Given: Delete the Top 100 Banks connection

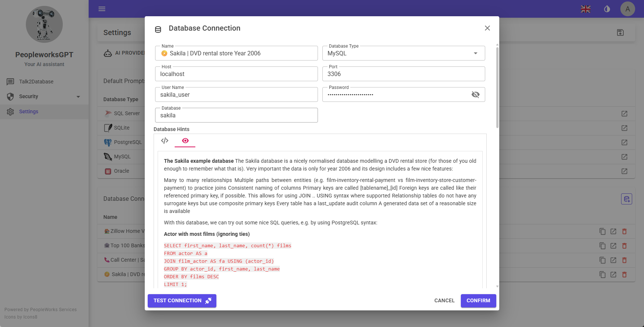Looking at the screenshot, I should pos(624,246).
